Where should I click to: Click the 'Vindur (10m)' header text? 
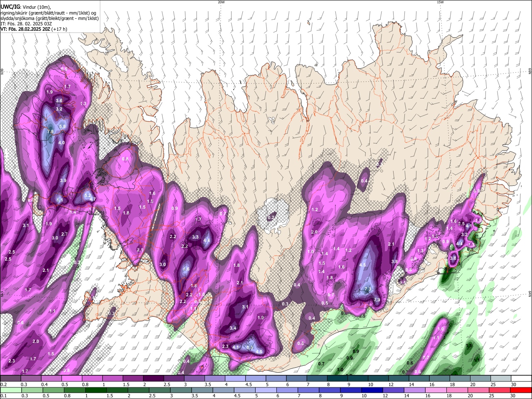pos(36,7)
